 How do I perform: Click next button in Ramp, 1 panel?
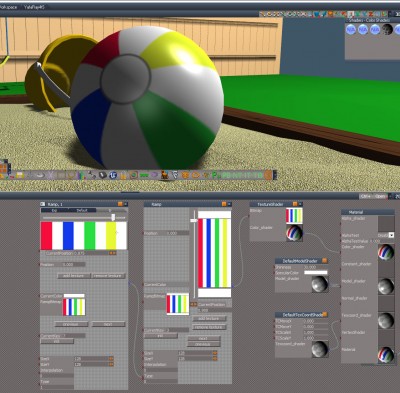[108, 324]
